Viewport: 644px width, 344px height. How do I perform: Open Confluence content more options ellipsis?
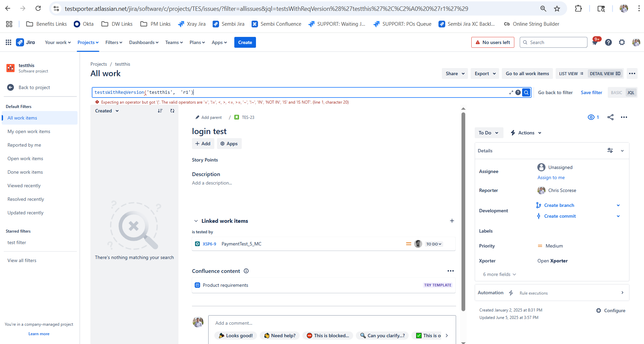point(451,271)
